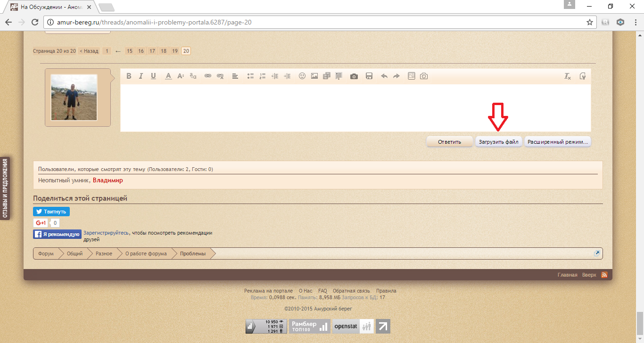Viewport: 644px width, 343px height.
Task: Insert a link in the reply
Action: [x=207, y=76]
